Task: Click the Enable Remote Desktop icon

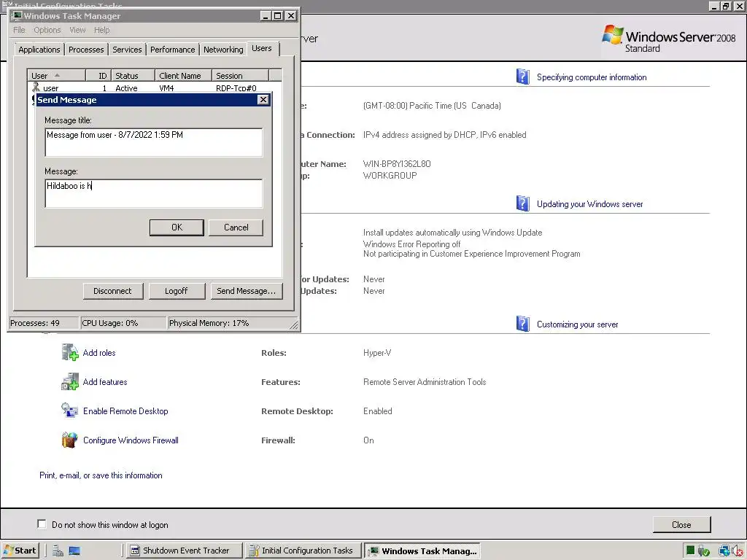Action: point(70,411)
